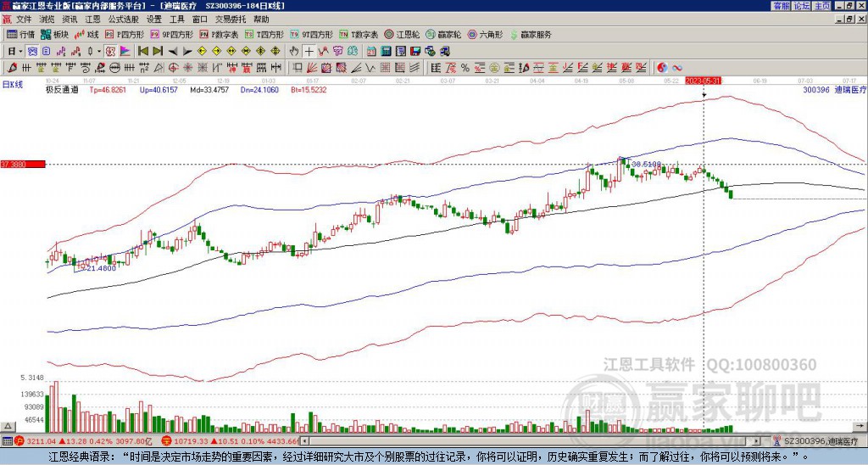This screenshot has height=465, width=868.
Task: Open the 公式选股 menu
Action: [x=123, y=20]
